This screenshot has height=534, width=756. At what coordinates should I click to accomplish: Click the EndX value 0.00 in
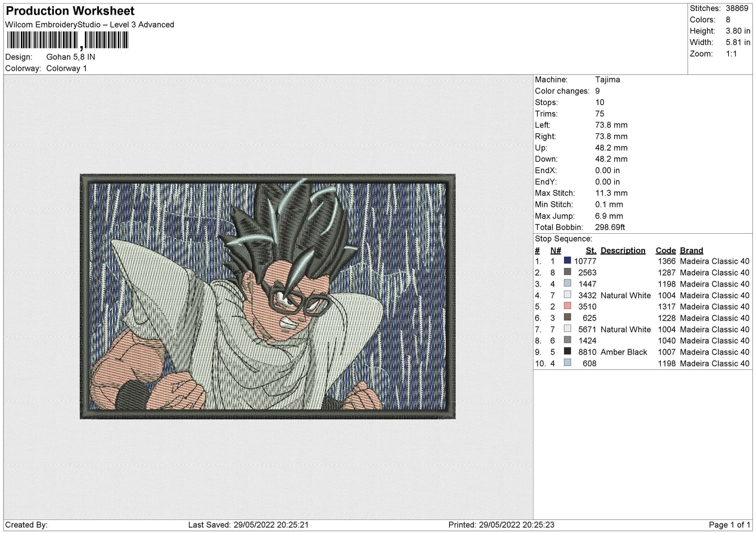607,171
